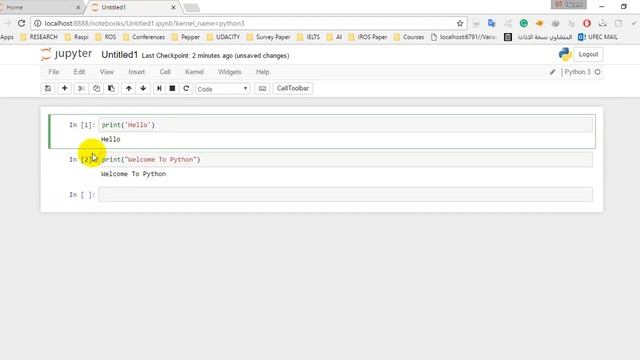Click the In [1]: prompt label
640x360 pixels.
tap(82, 125)
